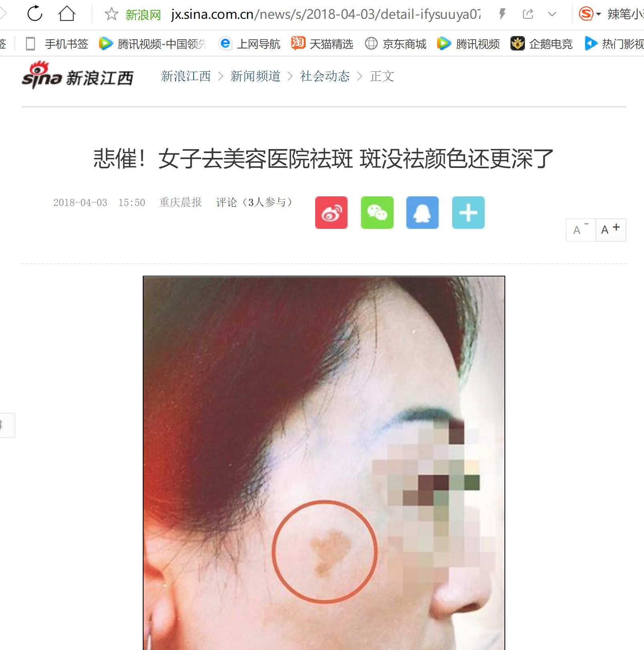644x650 pixels.
Task: Increase article font size with A+
Action: (x=611, y=230)
